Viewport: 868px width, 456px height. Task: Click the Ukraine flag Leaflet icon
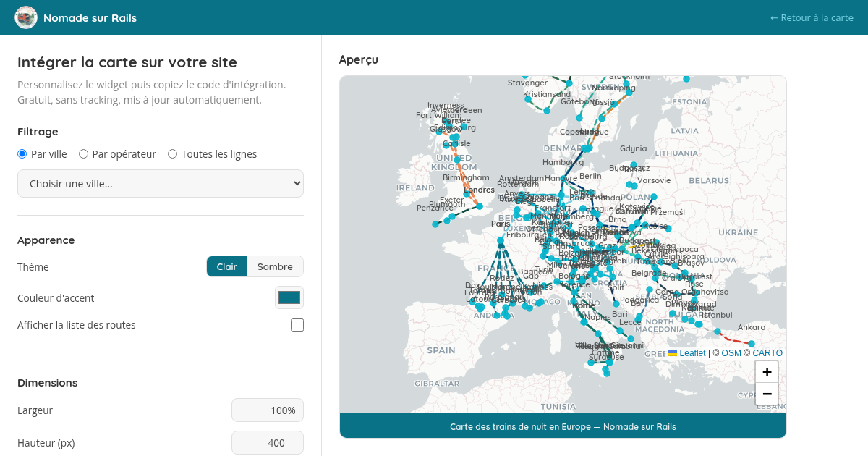673,353
